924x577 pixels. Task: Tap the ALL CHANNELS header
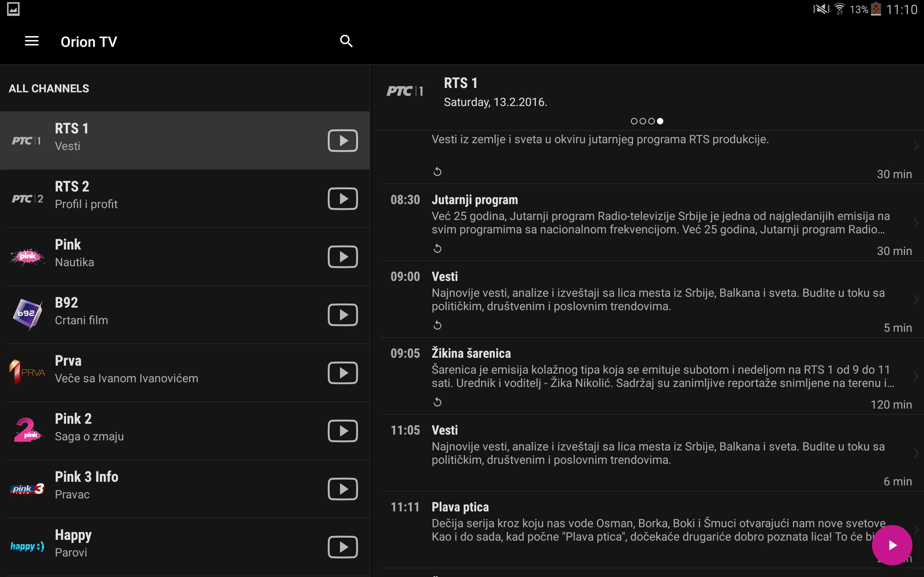49,89
